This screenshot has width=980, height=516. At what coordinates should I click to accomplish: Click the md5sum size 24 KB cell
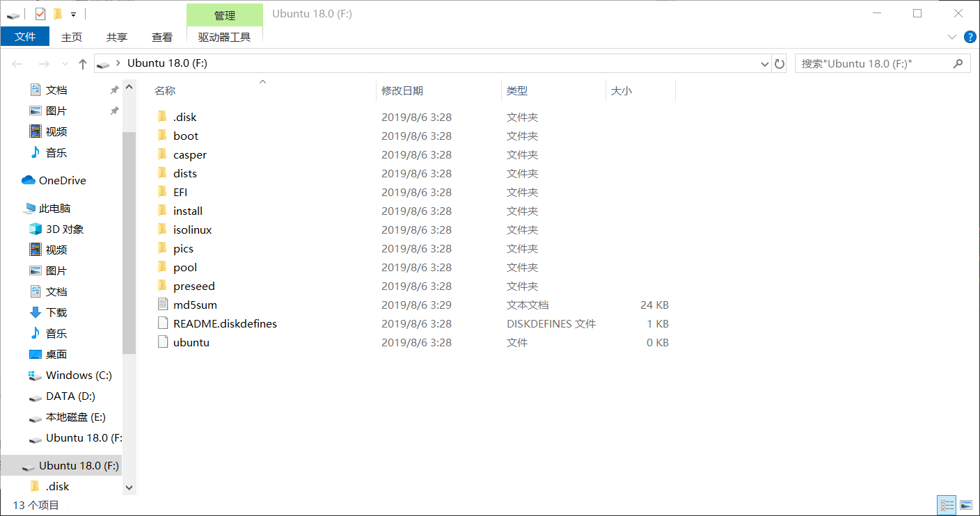(x=654, y=305)
